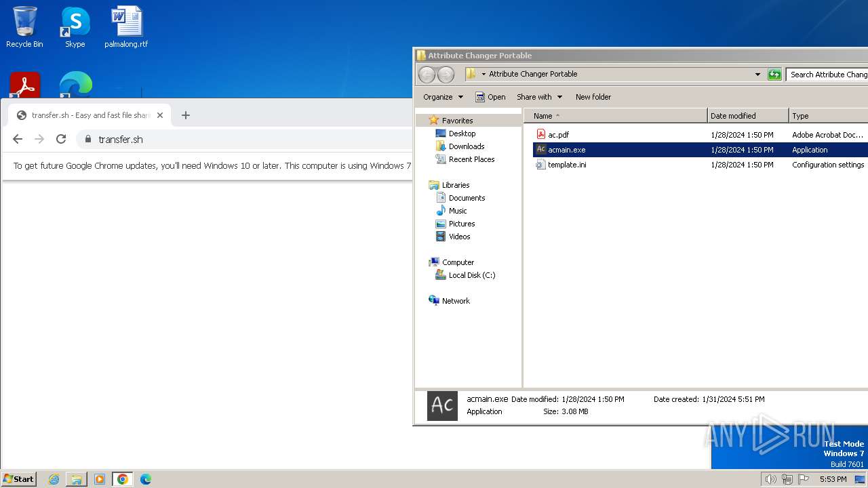Click the Search Attribute Changer field
The image size is (868, 488).
click(x=827, y=75)
